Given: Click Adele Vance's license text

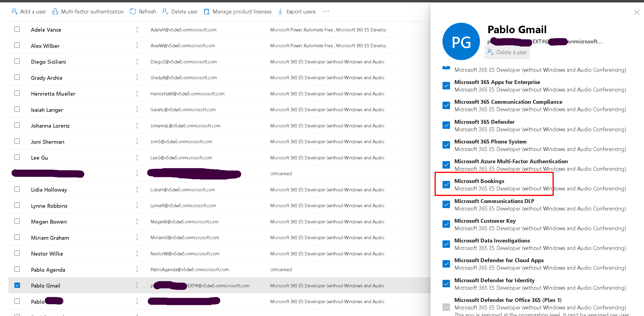Looking at the screenshot, I should coord(328,30).
